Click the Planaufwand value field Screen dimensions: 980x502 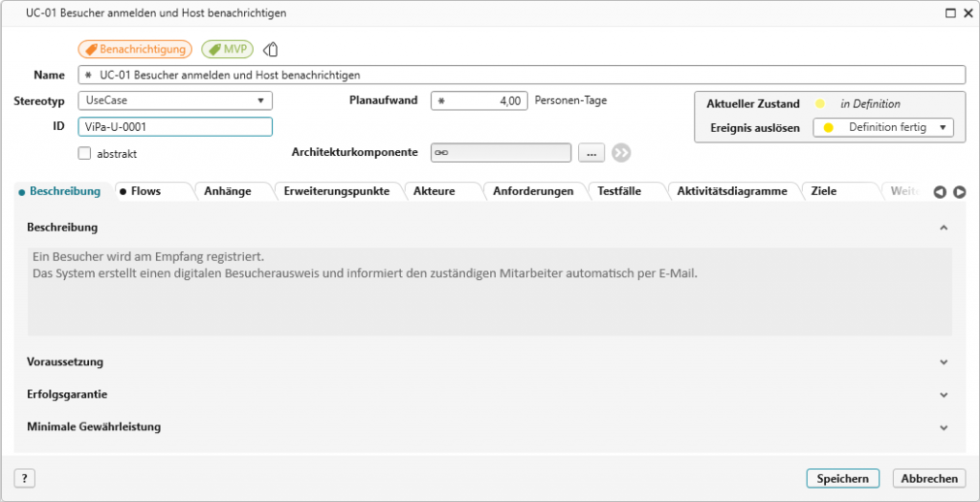[x=480, y=100]
